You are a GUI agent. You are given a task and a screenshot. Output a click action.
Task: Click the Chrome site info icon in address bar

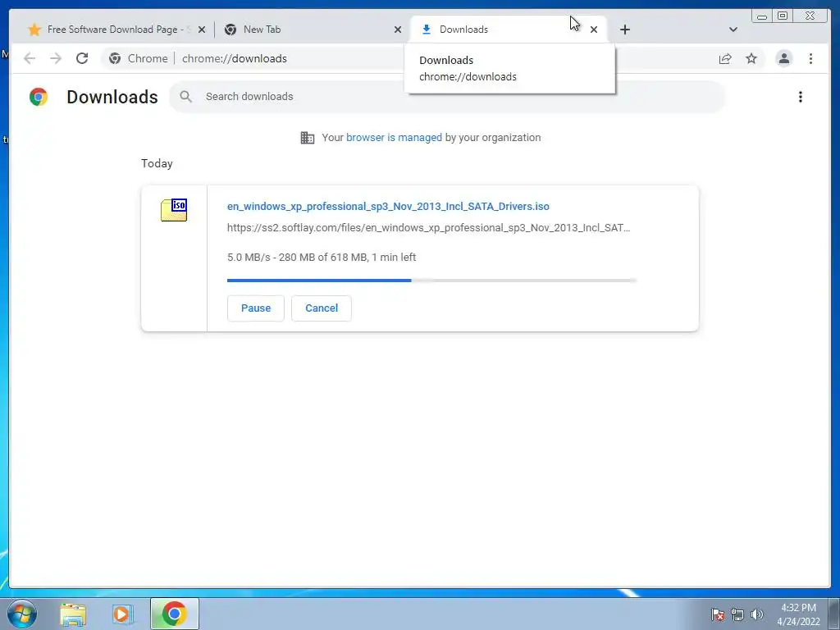pos(115,58)
